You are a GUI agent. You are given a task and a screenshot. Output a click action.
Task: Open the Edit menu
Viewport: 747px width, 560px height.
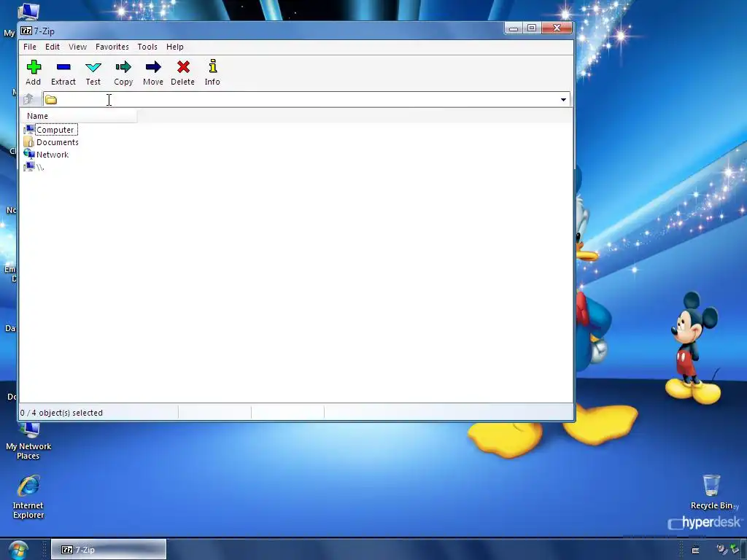tap(53, 47)
